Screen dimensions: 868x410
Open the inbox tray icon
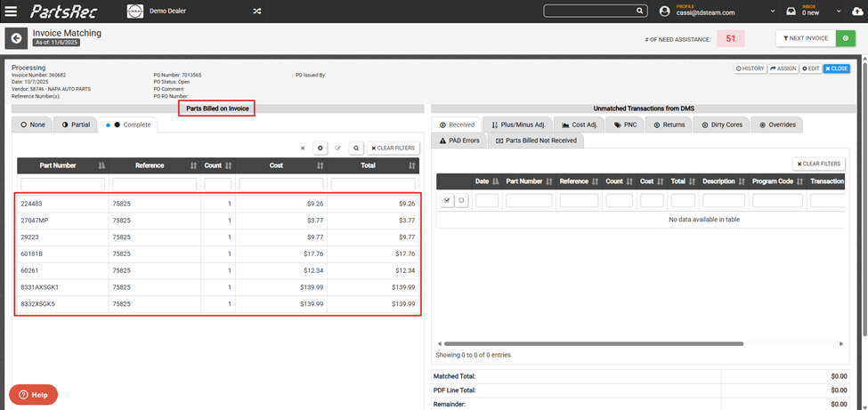tap(791, 11)
